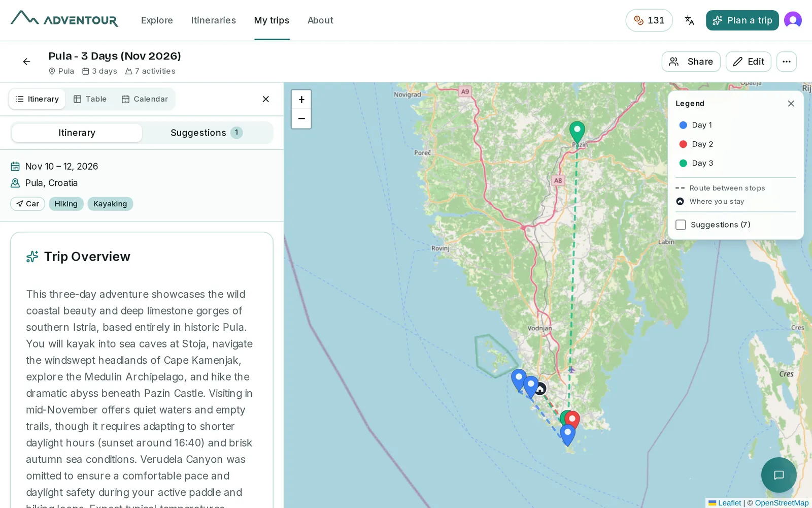812x508 pixels.
Task: Open the About page
Action: pyautogui.click(x=320, y=20)
